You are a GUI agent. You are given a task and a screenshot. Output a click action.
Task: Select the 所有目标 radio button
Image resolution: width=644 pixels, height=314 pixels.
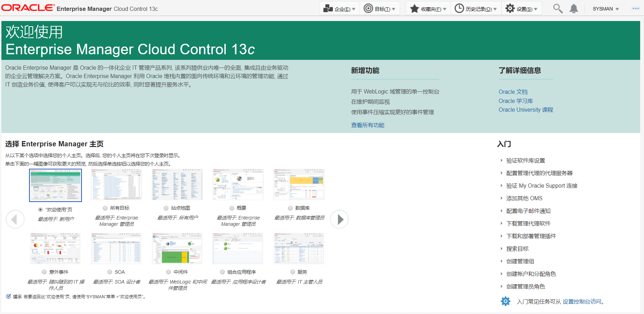[105, 208]
